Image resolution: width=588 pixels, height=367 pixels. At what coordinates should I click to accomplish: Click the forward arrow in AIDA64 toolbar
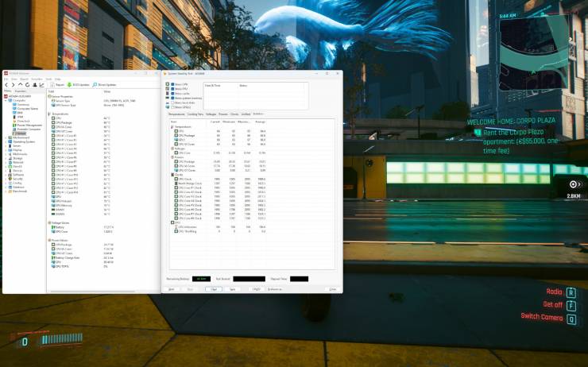point(13,85)
